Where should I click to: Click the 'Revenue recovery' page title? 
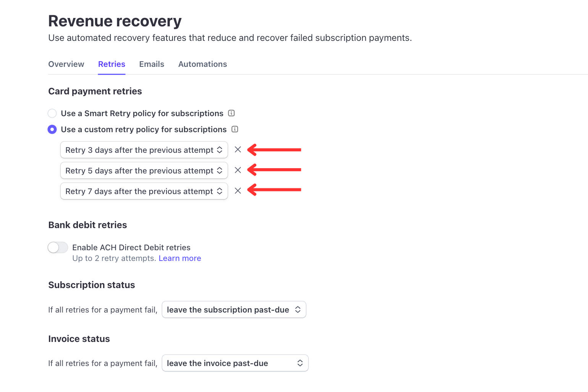click(115, 21)
